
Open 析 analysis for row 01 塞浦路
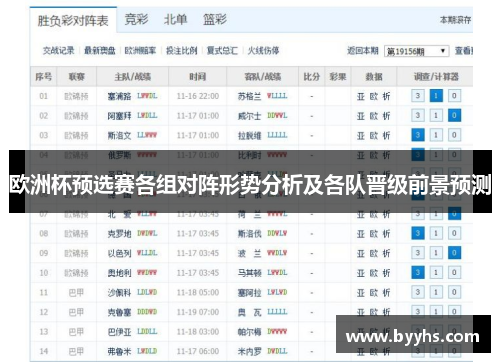[x=386, y=96]
